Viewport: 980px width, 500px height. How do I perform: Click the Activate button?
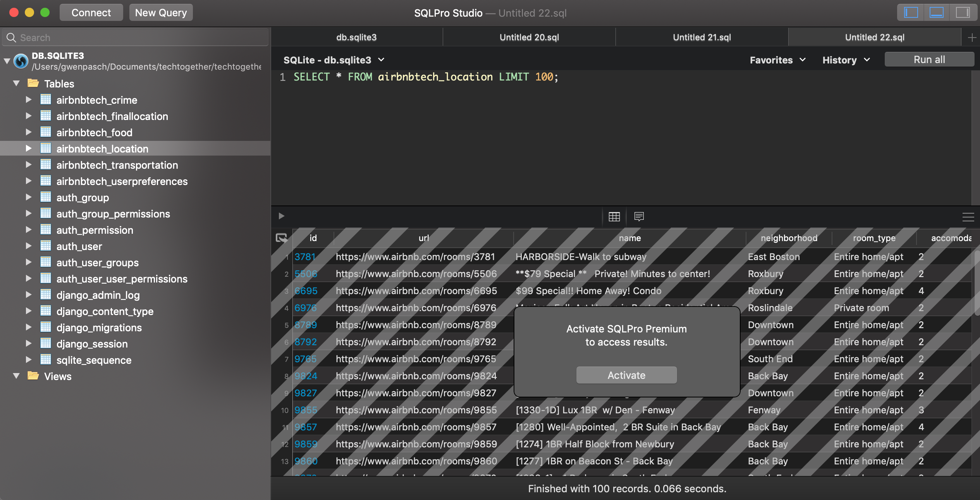point(626,375)
